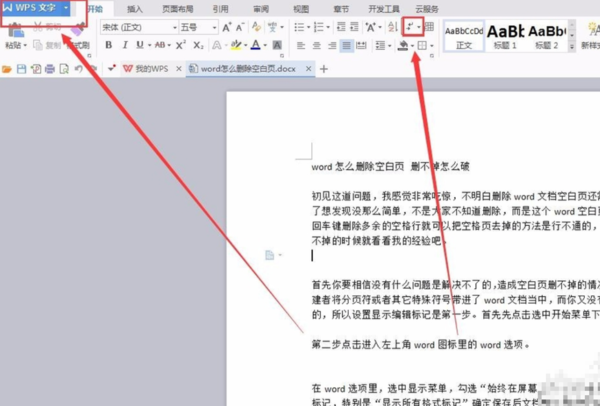This screenshot has width=600, height=406.
Task: Click the superscript X² icon
Action: pyautogui.click(x=181, y=45)
